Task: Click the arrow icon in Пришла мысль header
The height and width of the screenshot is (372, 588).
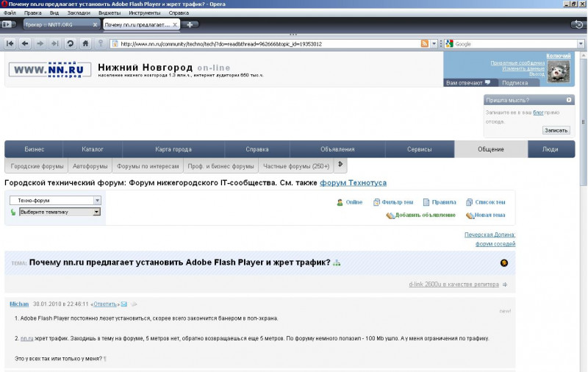Action: coord(569,100)
